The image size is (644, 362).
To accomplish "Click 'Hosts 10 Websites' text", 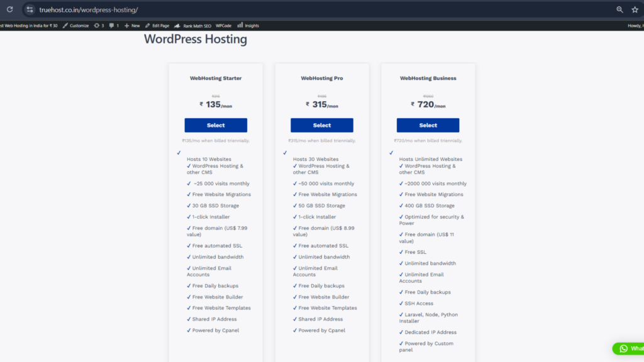I will point(209,159).
